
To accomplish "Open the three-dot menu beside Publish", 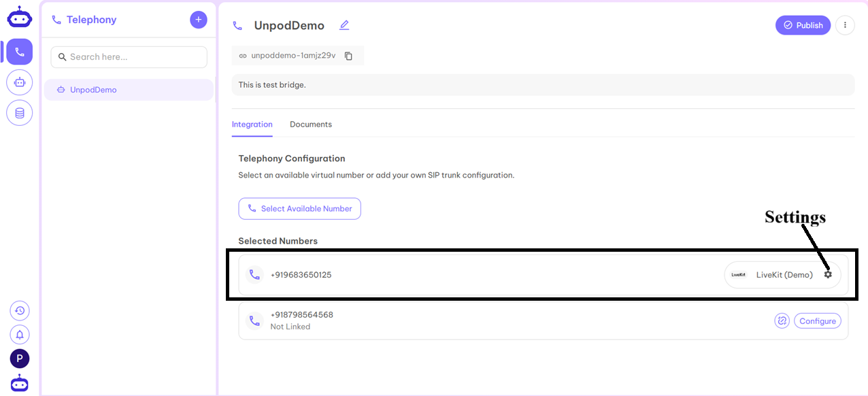I will click(845, 24).
